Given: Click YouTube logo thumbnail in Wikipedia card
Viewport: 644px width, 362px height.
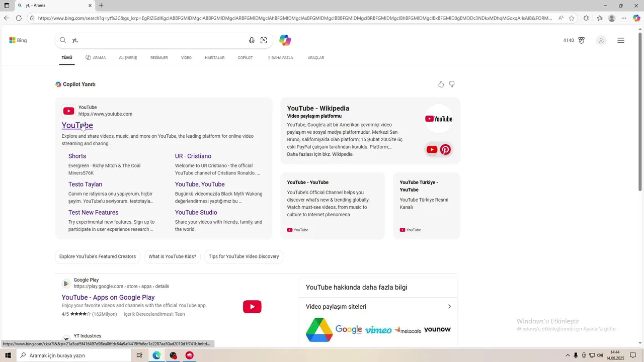Looking at the screenshot, I should 439,119.
